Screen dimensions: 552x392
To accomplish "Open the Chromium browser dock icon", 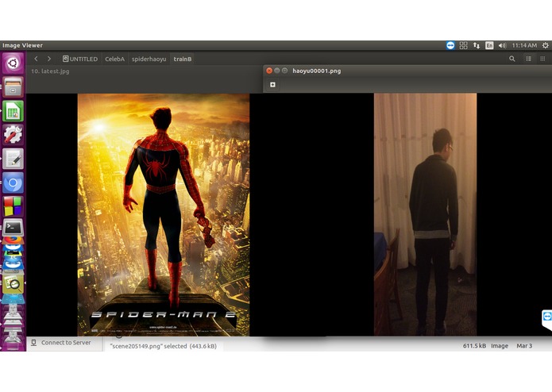I will [x=13, y=183].
